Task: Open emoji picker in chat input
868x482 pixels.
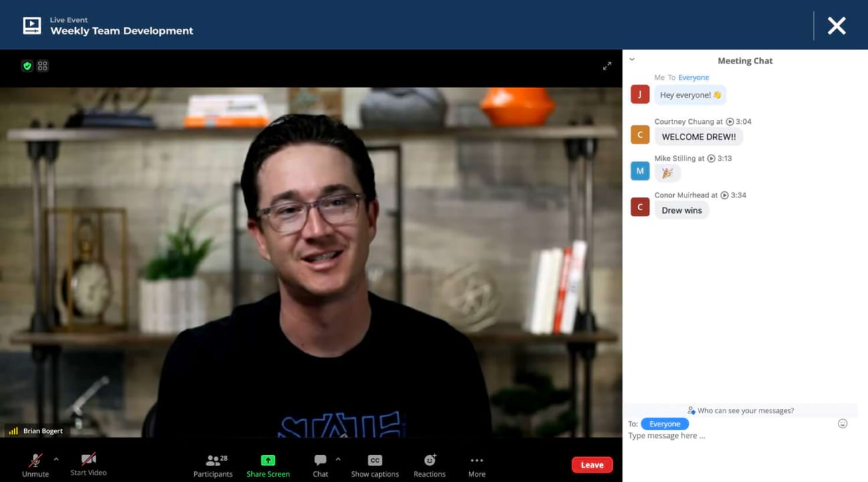Action: (x=843, y=424)
